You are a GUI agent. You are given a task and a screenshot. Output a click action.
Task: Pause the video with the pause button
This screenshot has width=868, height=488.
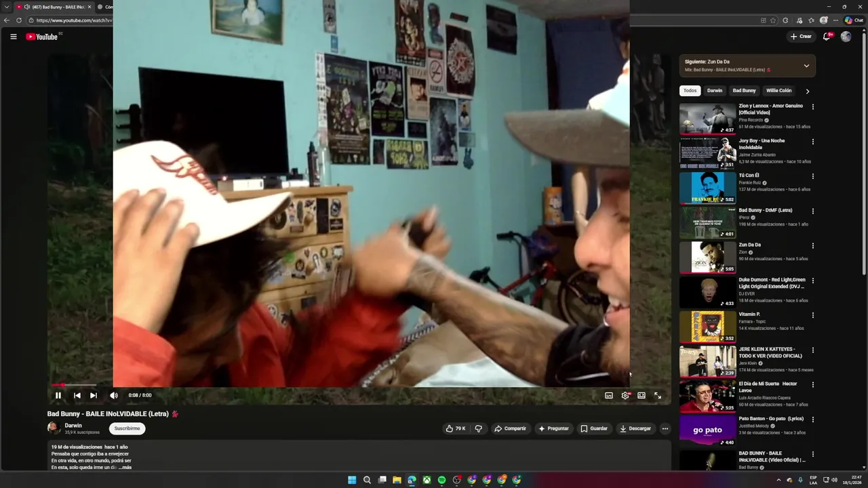click(58, 395)
